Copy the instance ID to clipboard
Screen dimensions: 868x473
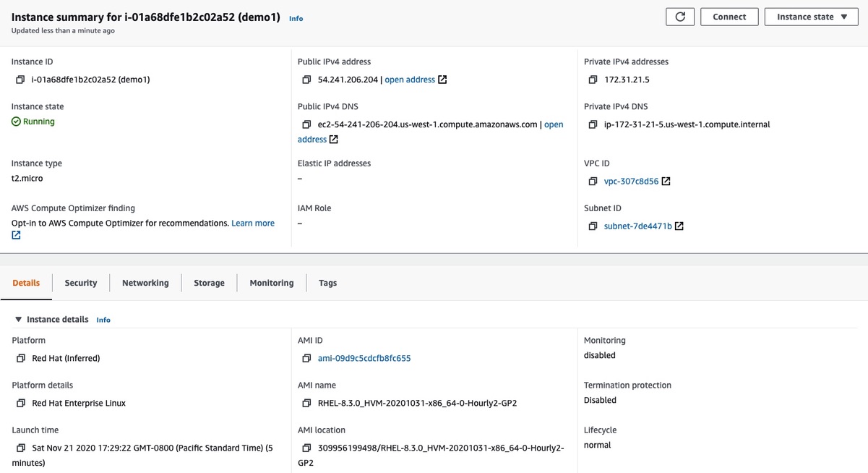pos(20,80)
